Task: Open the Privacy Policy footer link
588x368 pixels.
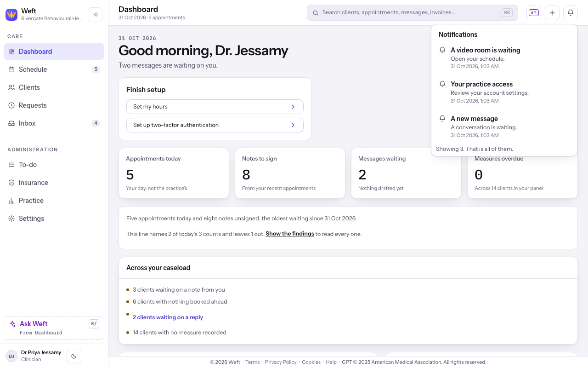Action: click(281, 362)
